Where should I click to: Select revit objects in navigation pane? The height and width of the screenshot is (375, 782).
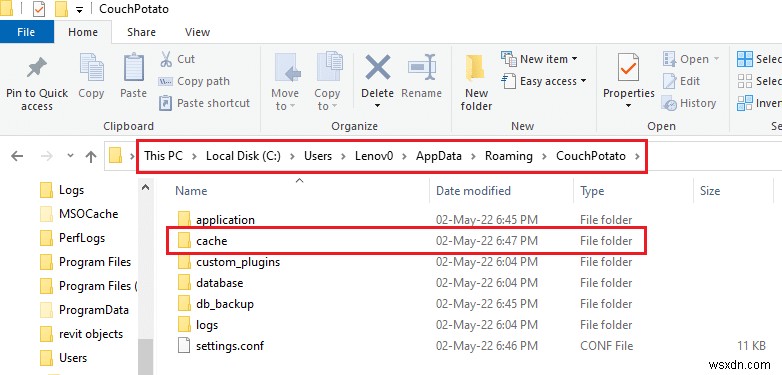point(91,334)
